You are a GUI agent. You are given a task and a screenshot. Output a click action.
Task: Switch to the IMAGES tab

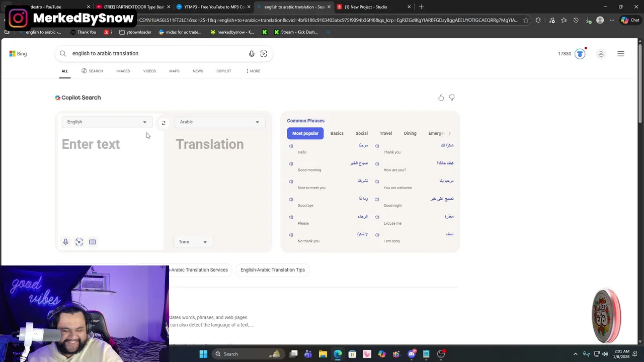coord(123,71)
